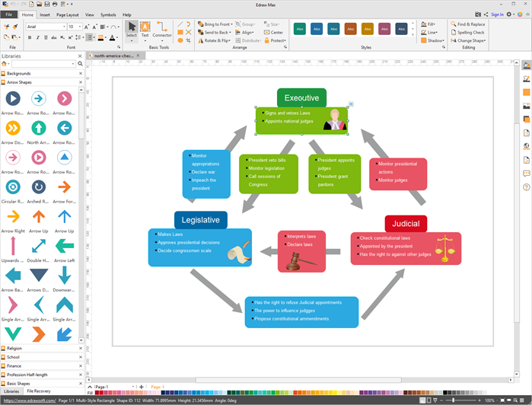The image size is (532, 405).
Task: Increase font size with the grow font icon
Action: [87, 27]
